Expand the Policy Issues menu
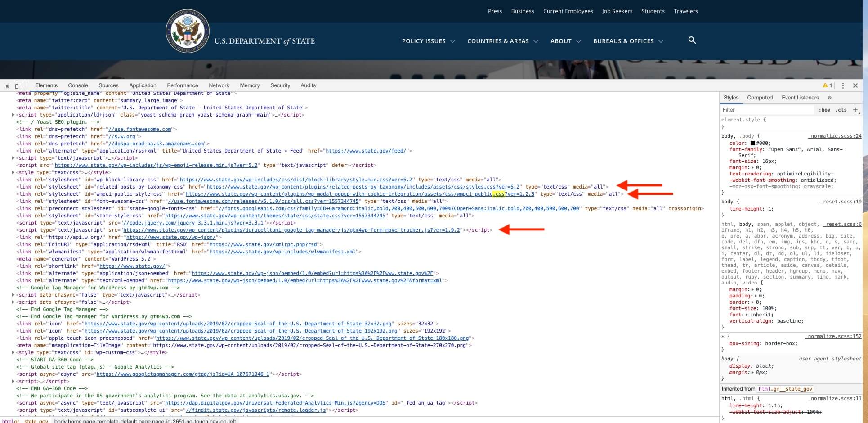This screenshot has height=423, width=868. tap(429, 41)
